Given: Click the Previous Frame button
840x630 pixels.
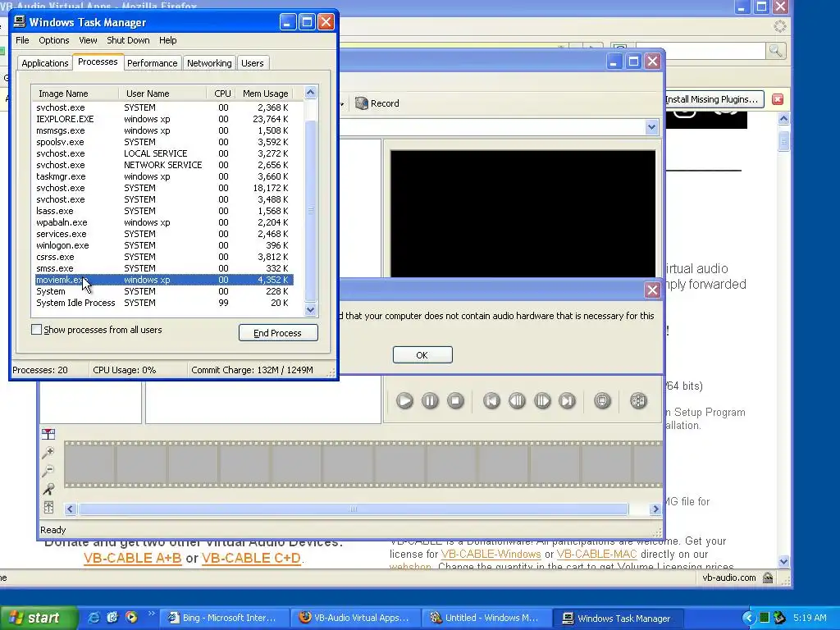Looking at the screenshot, I should [x=517, y=400].
